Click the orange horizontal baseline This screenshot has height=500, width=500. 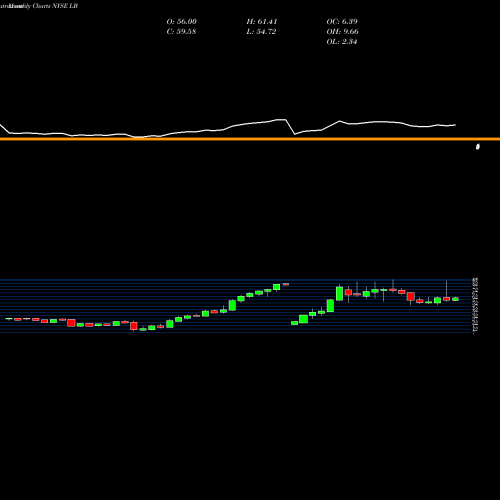[250, 139]
